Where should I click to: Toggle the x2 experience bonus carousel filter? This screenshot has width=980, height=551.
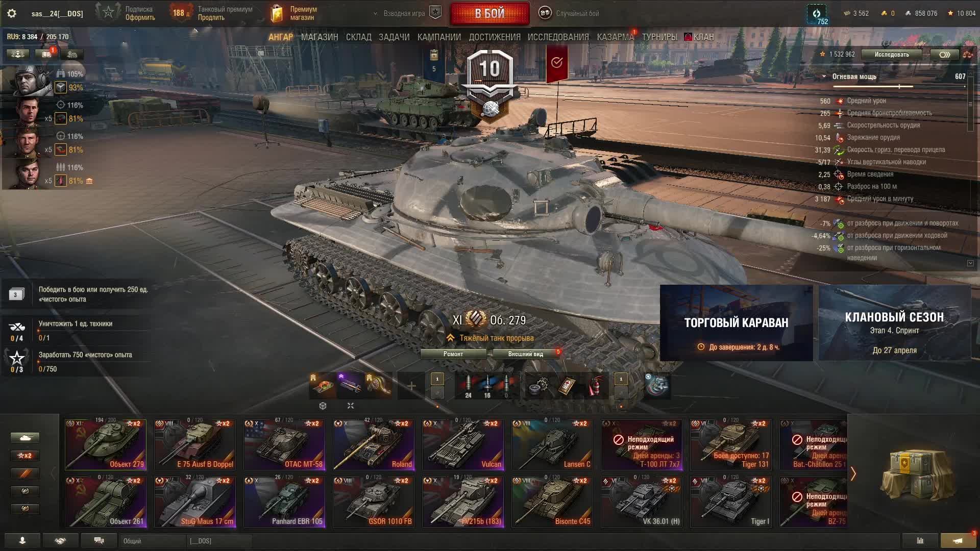point(24,456)
